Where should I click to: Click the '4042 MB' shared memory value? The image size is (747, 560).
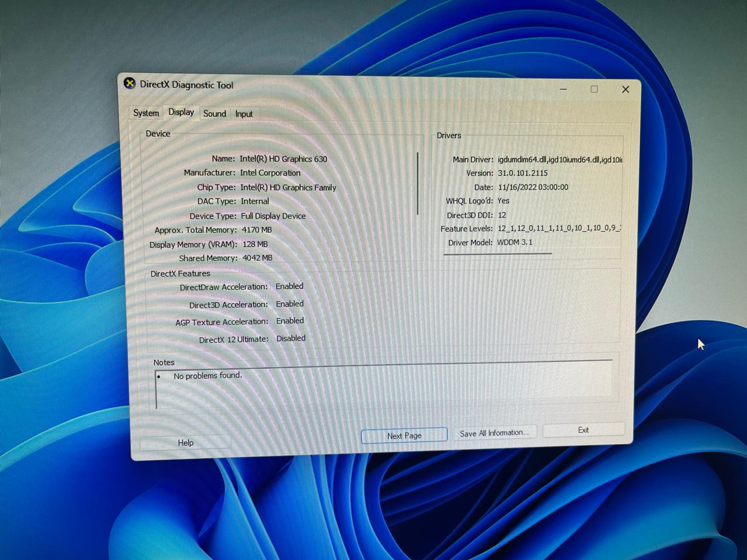257,258
